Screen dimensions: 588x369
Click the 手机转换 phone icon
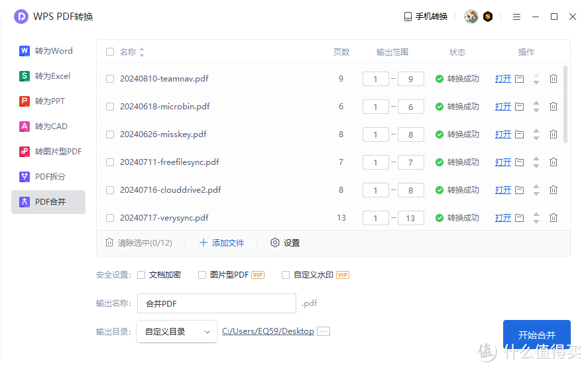point(408,17)
